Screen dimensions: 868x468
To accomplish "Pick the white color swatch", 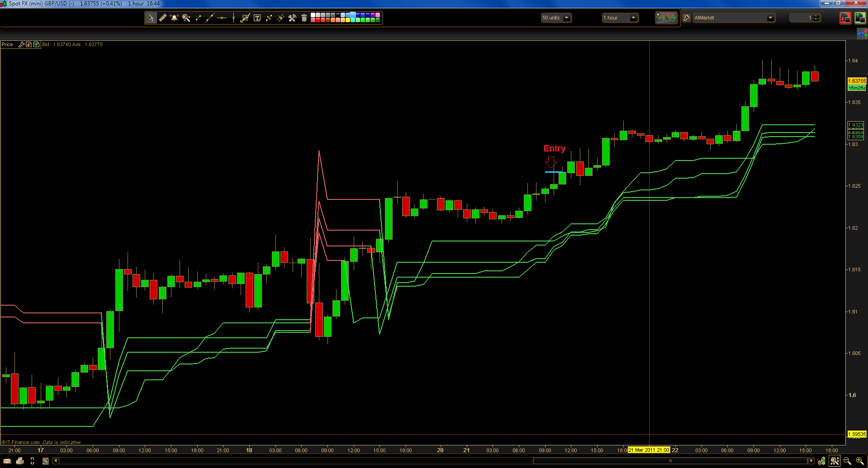I will coord(313,15).
